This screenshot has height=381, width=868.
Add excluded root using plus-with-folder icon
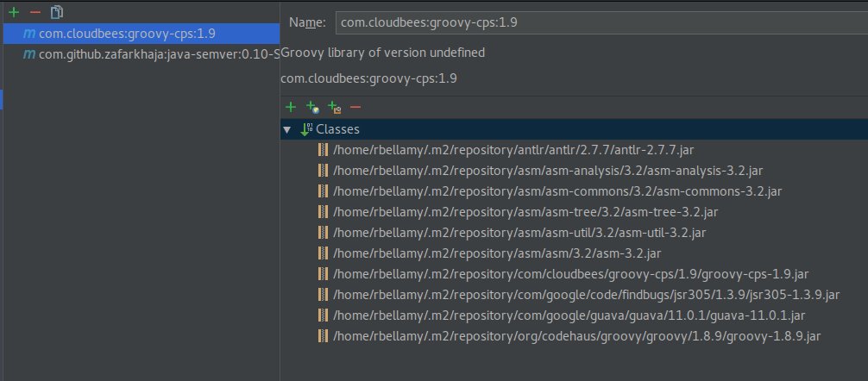(x=334, y=107)
